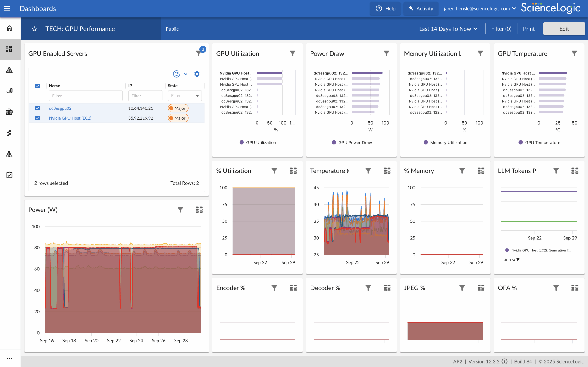
Task: Uncheck the dc3esgpu02 row checkbox
Action: coord(37,108)
